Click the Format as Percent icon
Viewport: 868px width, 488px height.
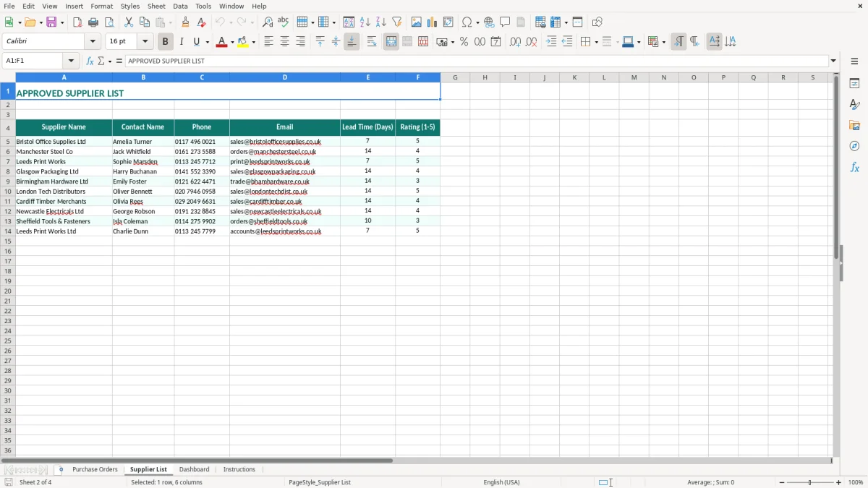coord(464,42)
